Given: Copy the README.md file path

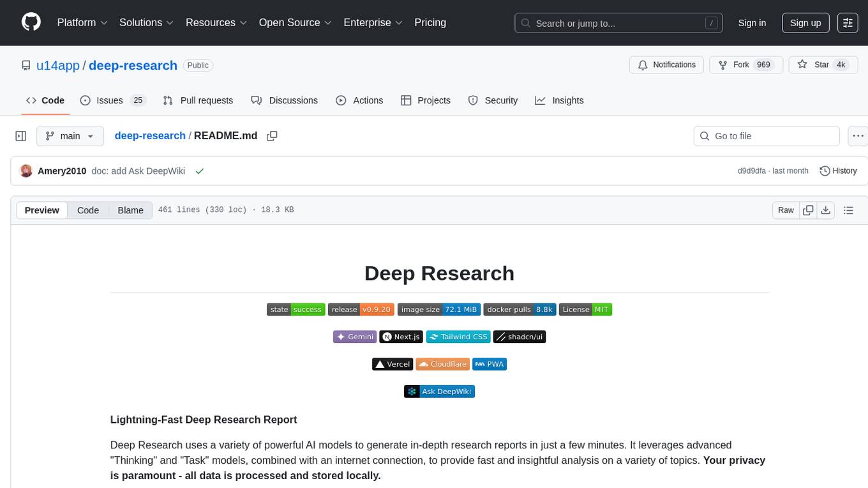Looking at the screenshot, I should 272,136.
